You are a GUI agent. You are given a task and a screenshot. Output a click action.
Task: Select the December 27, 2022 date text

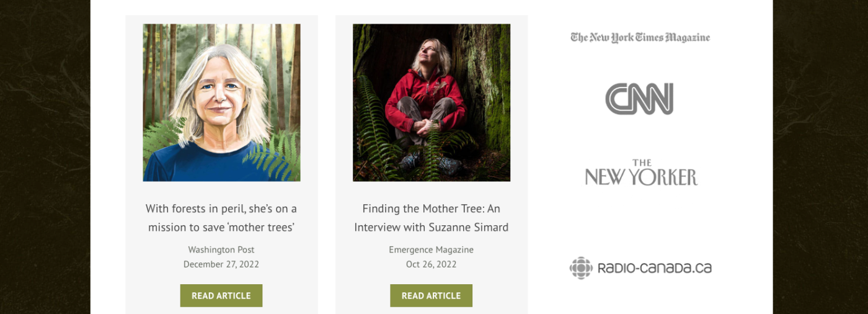coord(221,264)
